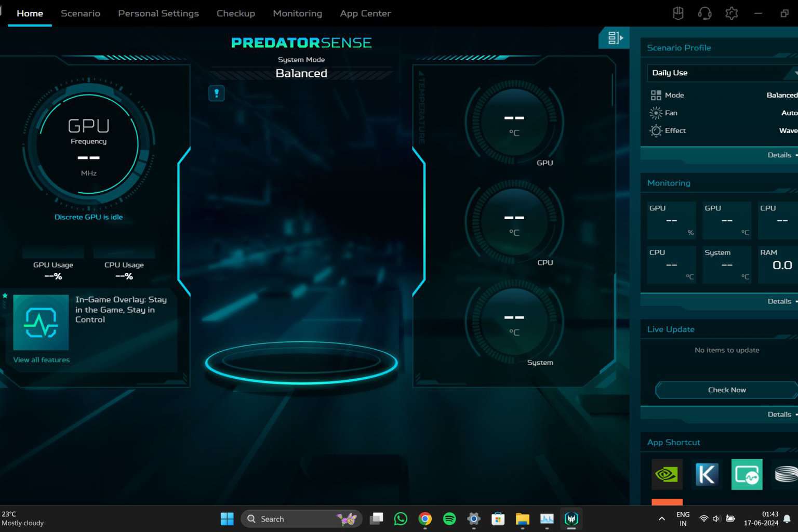Click the CPU Usage readout
This screenshot has height=532, width=798.
[124, 271]
